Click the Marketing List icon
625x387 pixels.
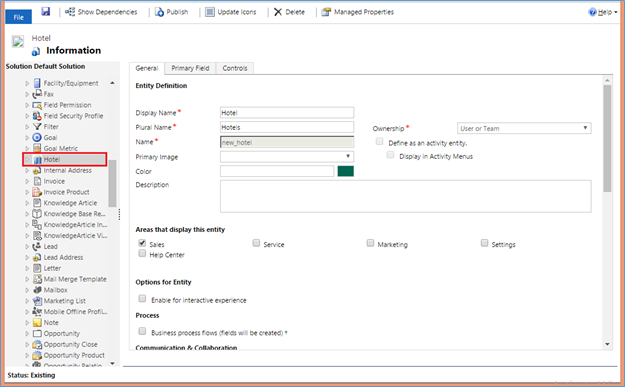pyautogui.click(x=37, y=301)
